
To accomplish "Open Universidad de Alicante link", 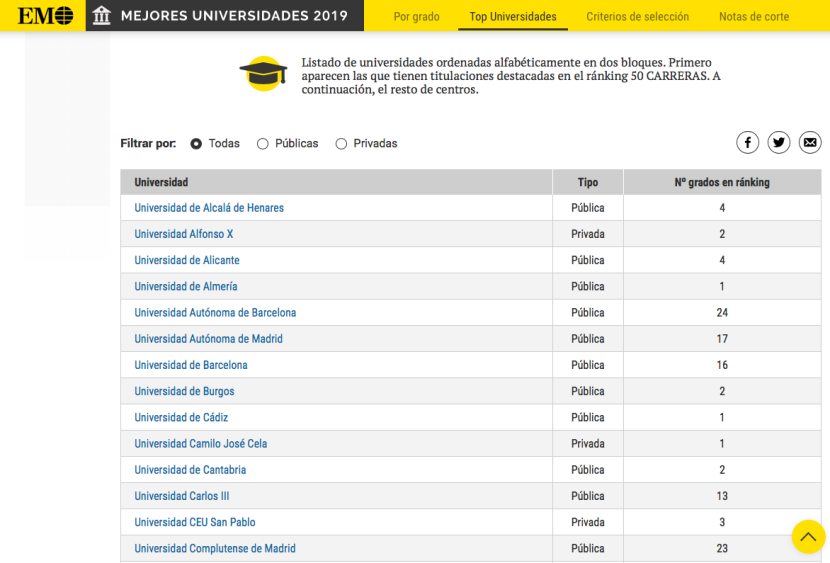I will (187, 260).
